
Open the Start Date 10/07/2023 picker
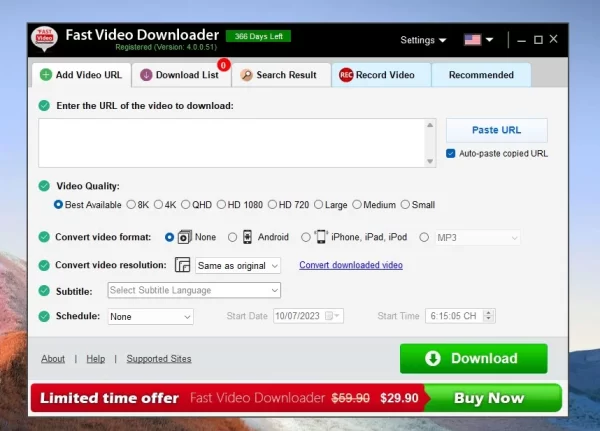(x=308, y=316)
